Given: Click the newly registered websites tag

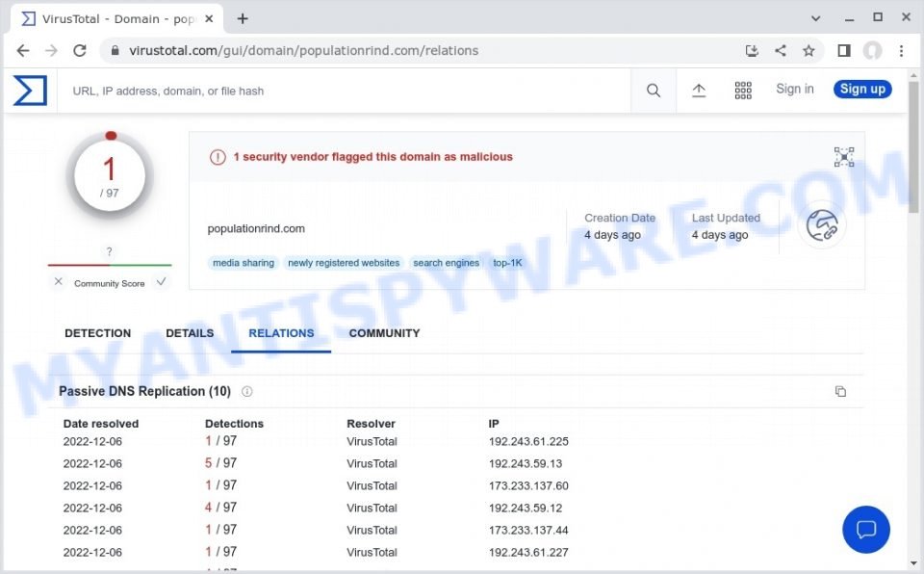Looking at the screenshot, I should (x=344, y=263).
